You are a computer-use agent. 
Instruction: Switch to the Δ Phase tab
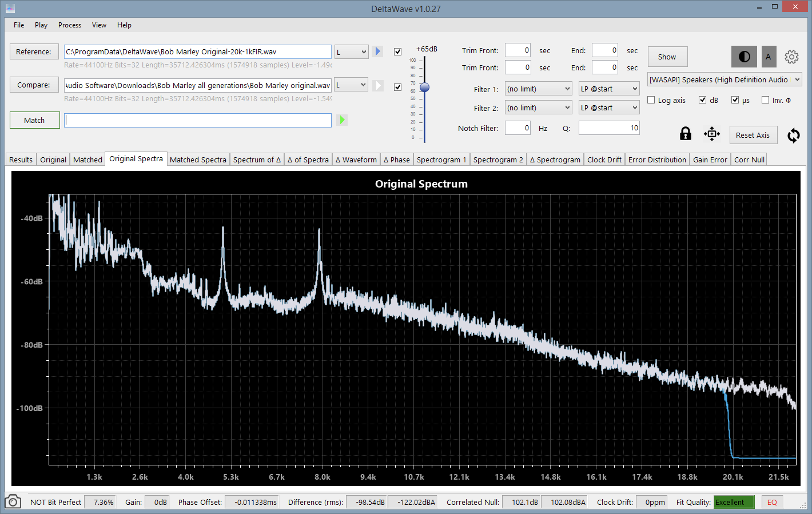[396, 160]
